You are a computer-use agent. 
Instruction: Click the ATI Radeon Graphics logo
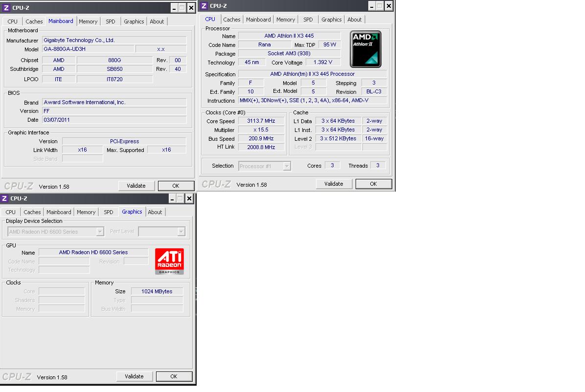169,261
